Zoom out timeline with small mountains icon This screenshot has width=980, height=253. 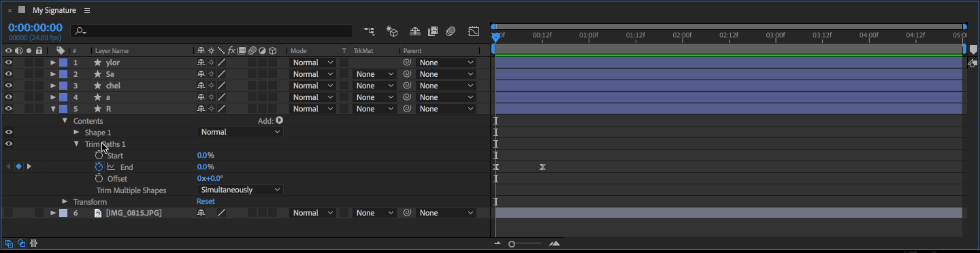497,243
